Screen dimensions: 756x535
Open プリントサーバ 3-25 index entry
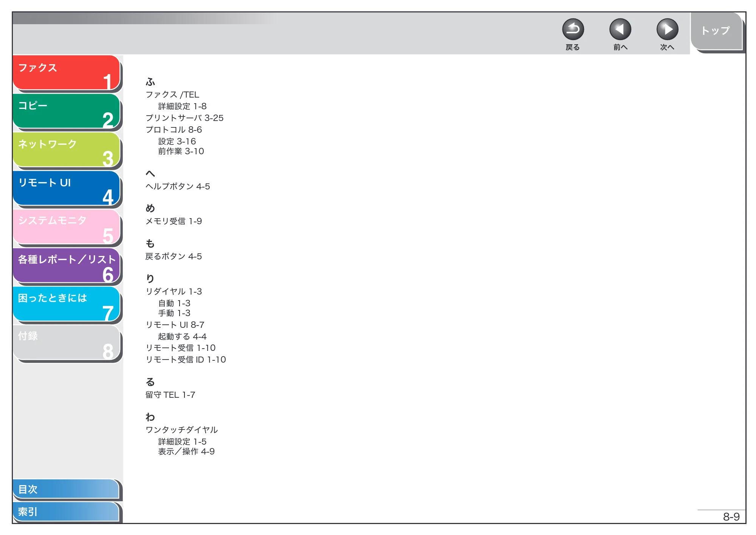point(184,118)
